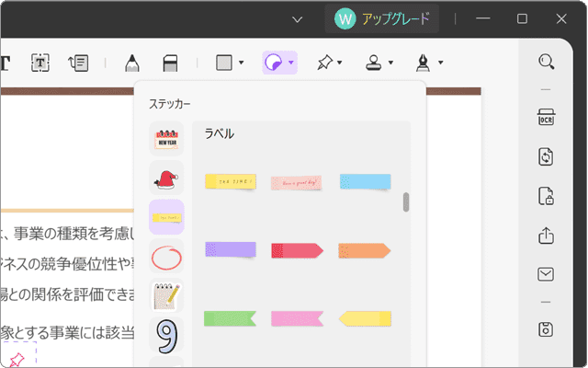This screenshot has width=588, height=368.
Task: Click the convert document icon
Action: 546,156
